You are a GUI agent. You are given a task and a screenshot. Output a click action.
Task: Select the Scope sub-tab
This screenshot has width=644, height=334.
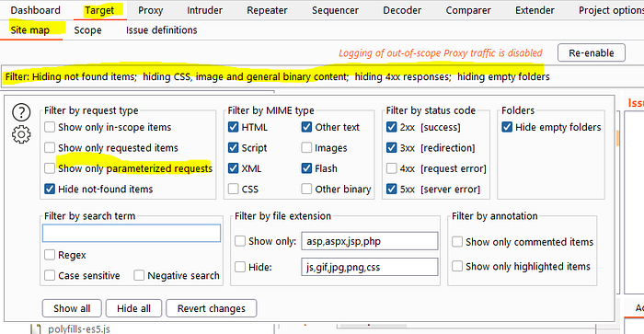(x=87, y=30)
